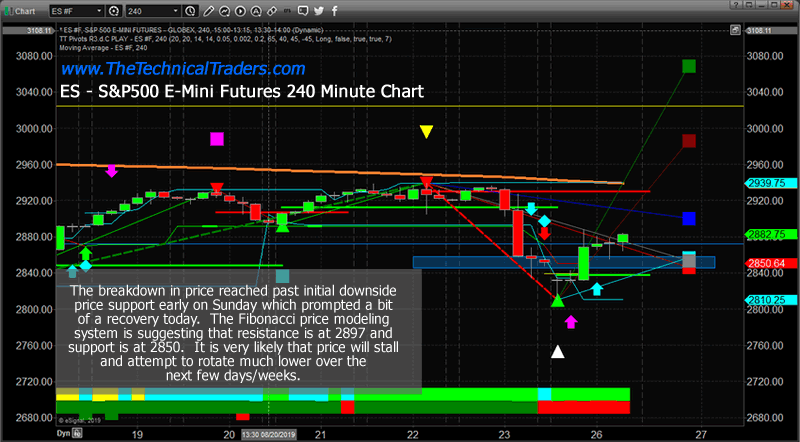Click the date label 22 on time axis
Screen dimensions: 800x442
point(412,435)
